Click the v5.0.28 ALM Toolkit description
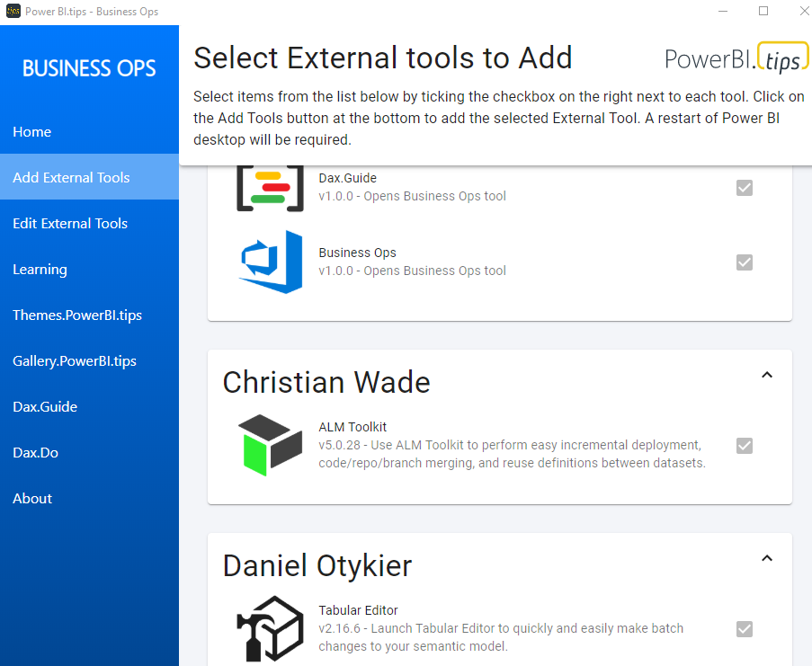Screen dimensions: 812x666 click(x=513, y=454)
